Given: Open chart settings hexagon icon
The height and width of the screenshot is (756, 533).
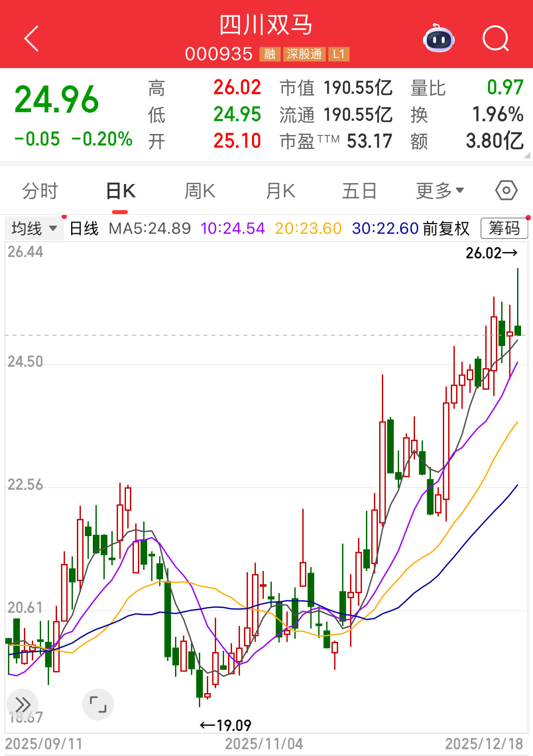Looking at the screenshot, I should coord(506,191).
